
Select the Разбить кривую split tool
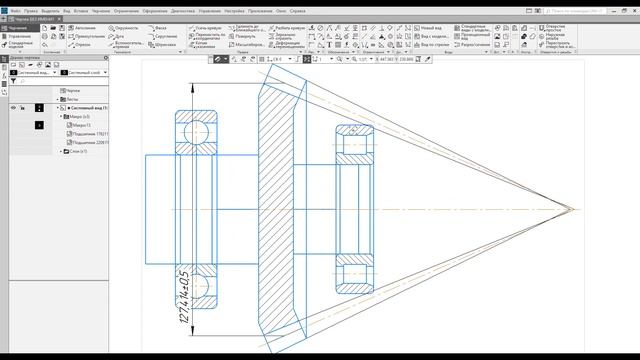pyautogui.click(x=287, y=28)
